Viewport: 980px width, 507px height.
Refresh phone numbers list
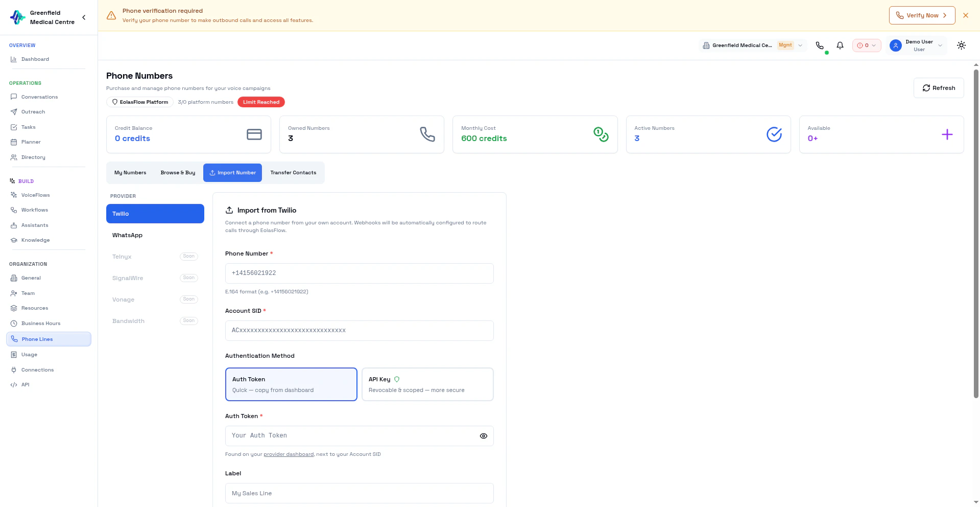pos(938,88)
